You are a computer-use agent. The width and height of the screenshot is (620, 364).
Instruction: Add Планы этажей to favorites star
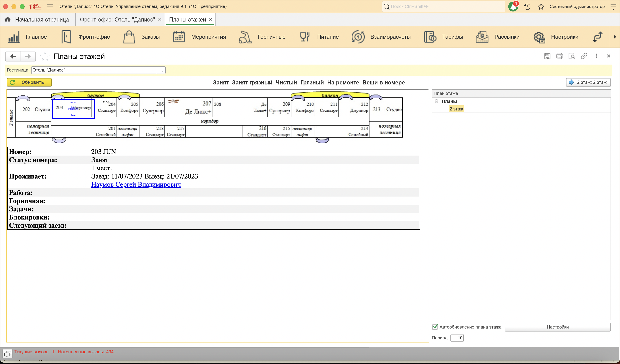click(44, 57)
